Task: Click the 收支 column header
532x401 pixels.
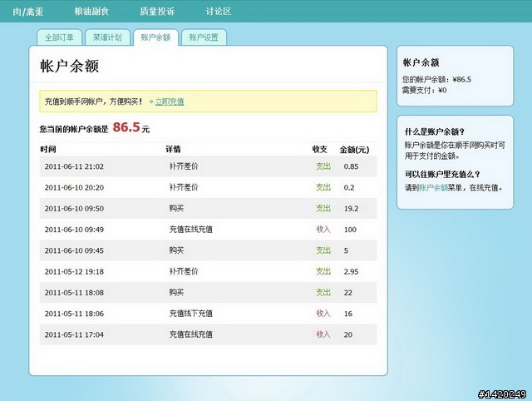Action: click(x=319, y=150)
